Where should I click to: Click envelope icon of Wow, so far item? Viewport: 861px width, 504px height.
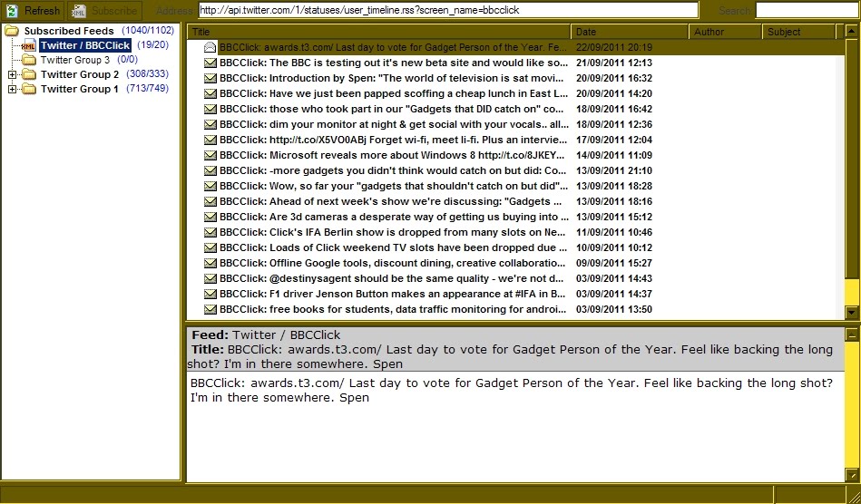pos(210,186)
